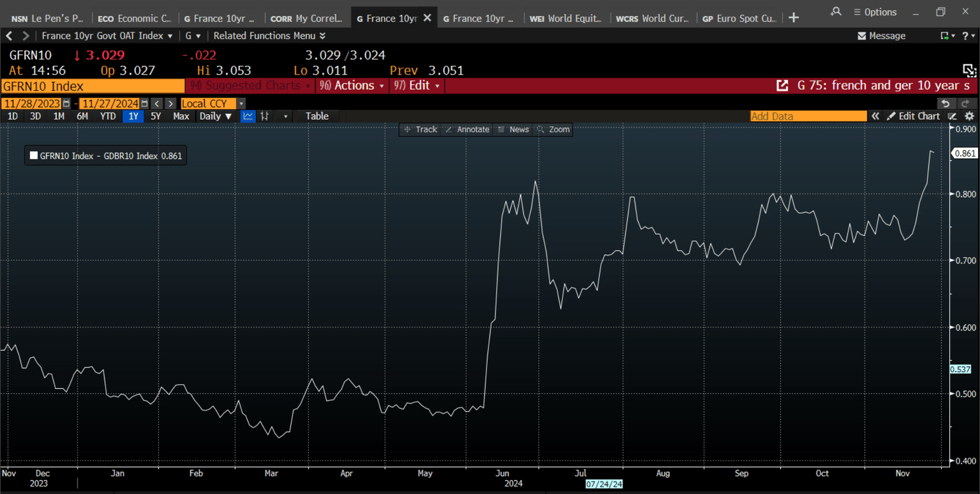The height and width of the screenshot is (494, 980).
Task: Activate the Track crosshair tool
Action: click(x=420, y=130)
